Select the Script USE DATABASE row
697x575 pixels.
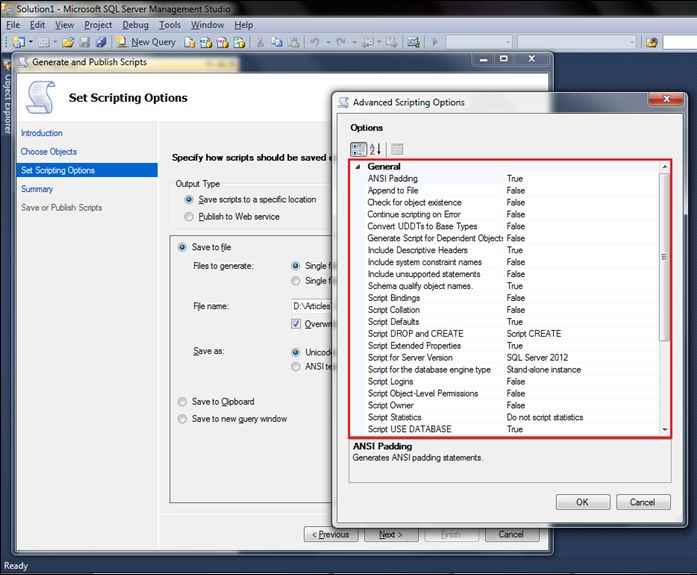click(x=511, y=429)
